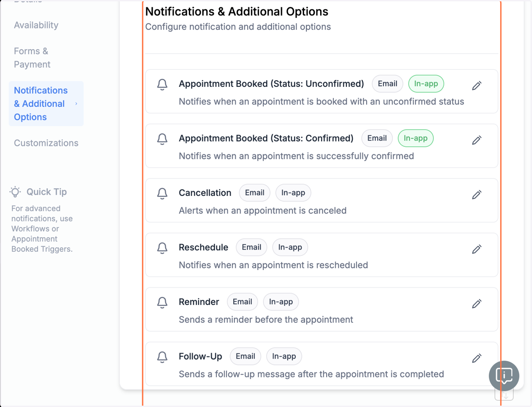Open the Availability section
532x407 pixels.
(x=36, y=25)
